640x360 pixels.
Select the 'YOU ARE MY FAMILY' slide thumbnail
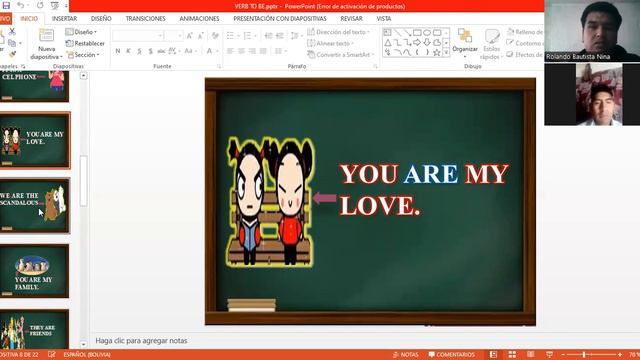pyautogui.click(x=34, y=271)
